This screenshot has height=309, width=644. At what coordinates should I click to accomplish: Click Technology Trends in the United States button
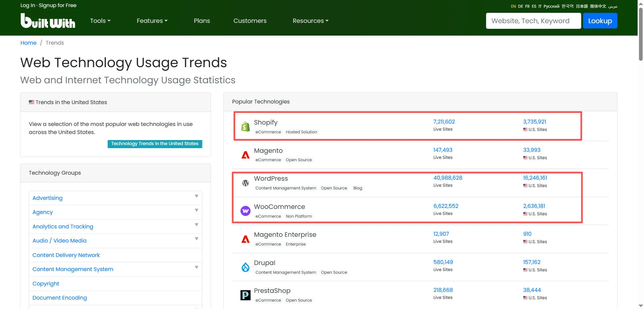(x=155, y=144)
